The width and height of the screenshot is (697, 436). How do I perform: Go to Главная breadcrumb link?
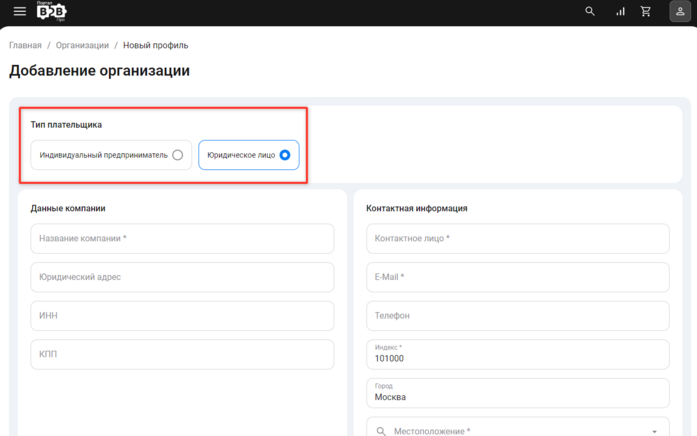point(25,45)
